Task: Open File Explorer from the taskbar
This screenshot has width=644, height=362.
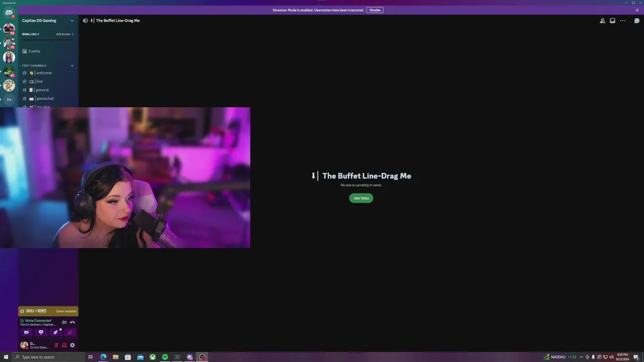Action: click(x=116, y=357)
